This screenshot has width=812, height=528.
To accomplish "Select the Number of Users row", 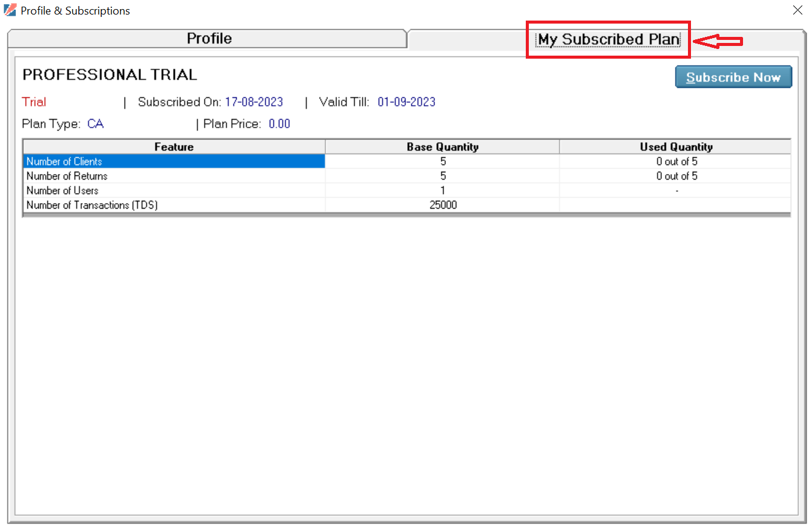I will (407, 191).
